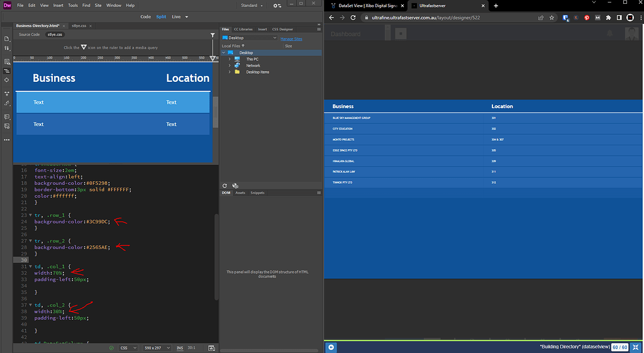The height and width of the screenshot is (353, 644).
Task: Switch to Live view
Action: pos(176,17)
